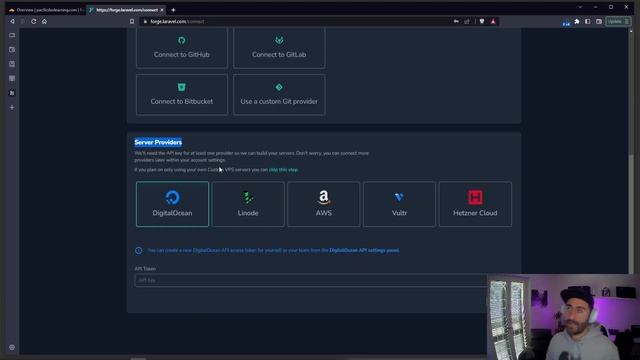Screen dimensions: 640x360
Task: Open the Brave wallet icon in toolbar
Action: point(599,21)
